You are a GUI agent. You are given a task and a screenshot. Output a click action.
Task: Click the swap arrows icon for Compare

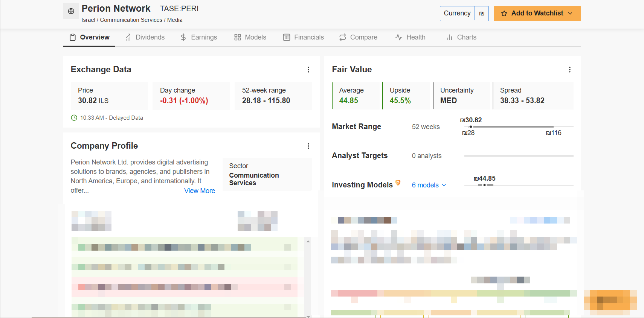[343, 37]
